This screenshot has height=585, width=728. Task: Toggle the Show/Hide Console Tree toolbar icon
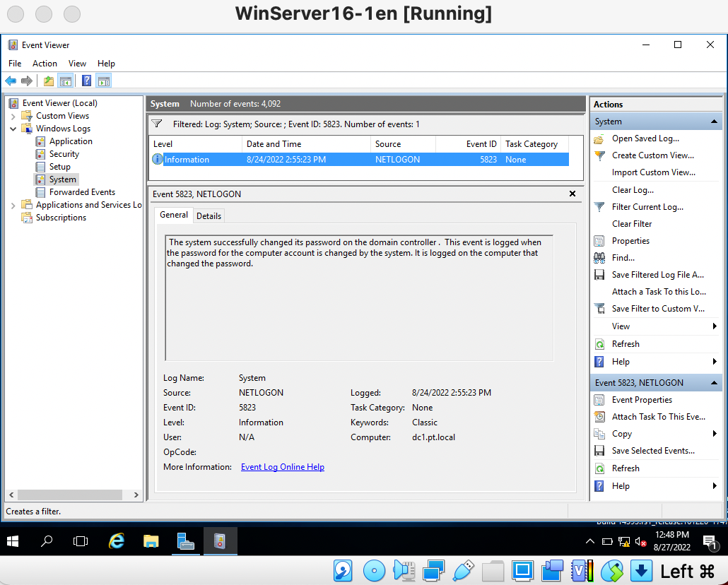[x=66, y=81]
